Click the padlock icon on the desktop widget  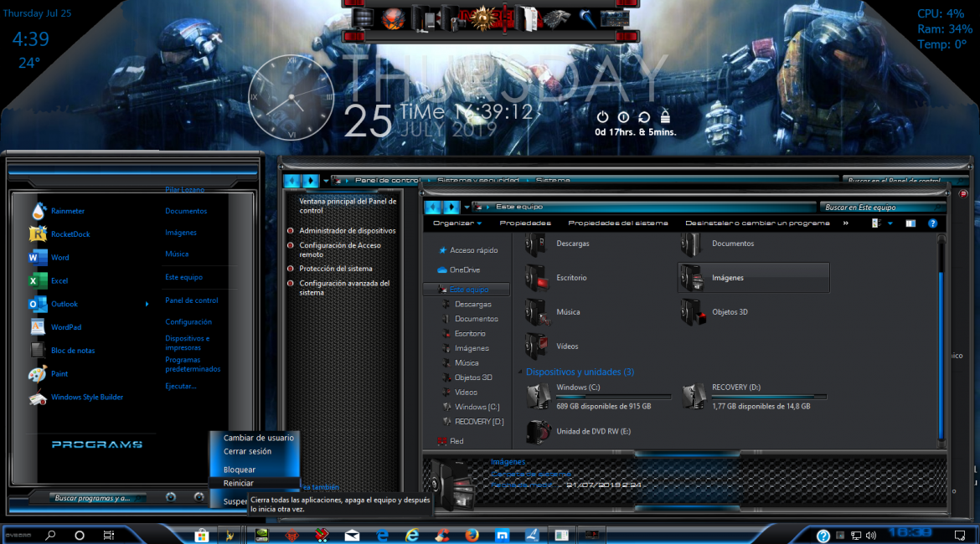666,116
